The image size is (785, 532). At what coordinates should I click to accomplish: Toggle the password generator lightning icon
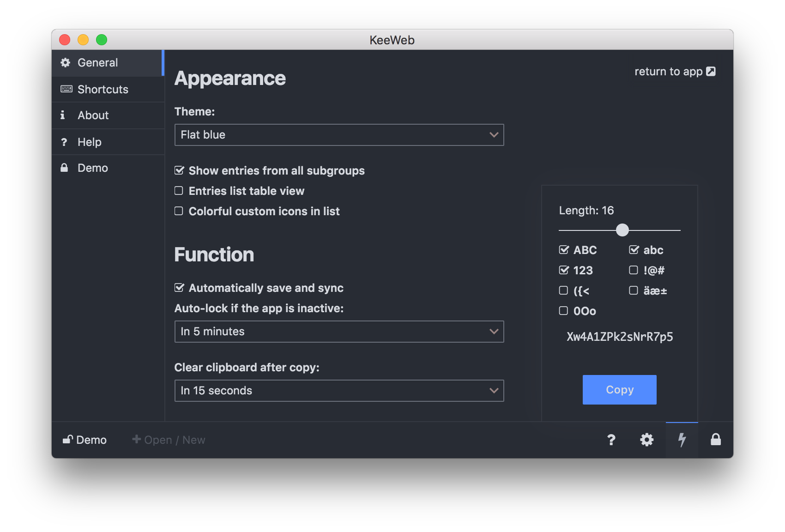point(682,440)
